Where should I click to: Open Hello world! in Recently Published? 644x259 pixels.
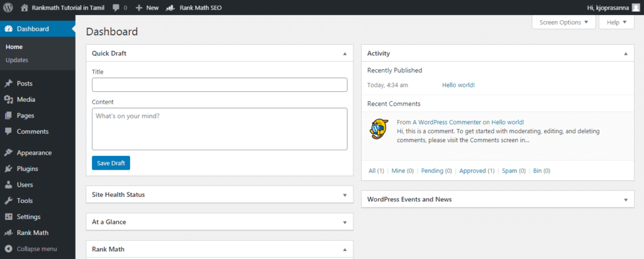[x=458, y=85]
